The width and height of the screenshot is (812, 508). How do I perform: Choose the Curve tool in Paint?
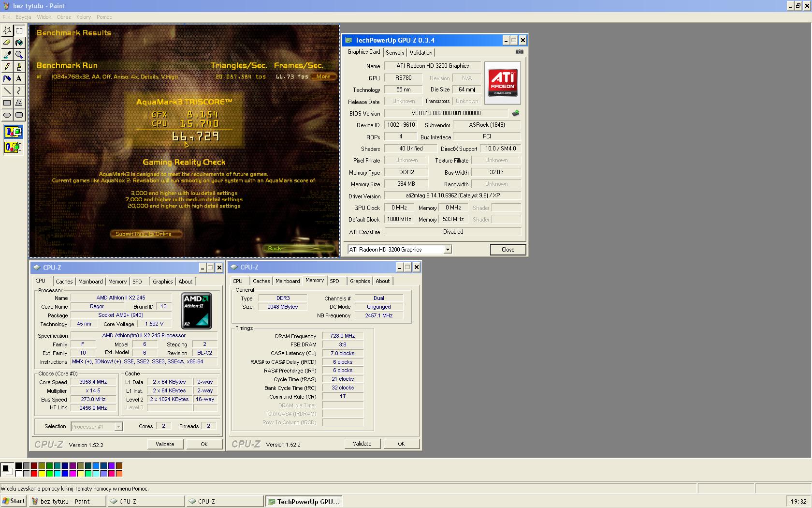coord(19,90)
